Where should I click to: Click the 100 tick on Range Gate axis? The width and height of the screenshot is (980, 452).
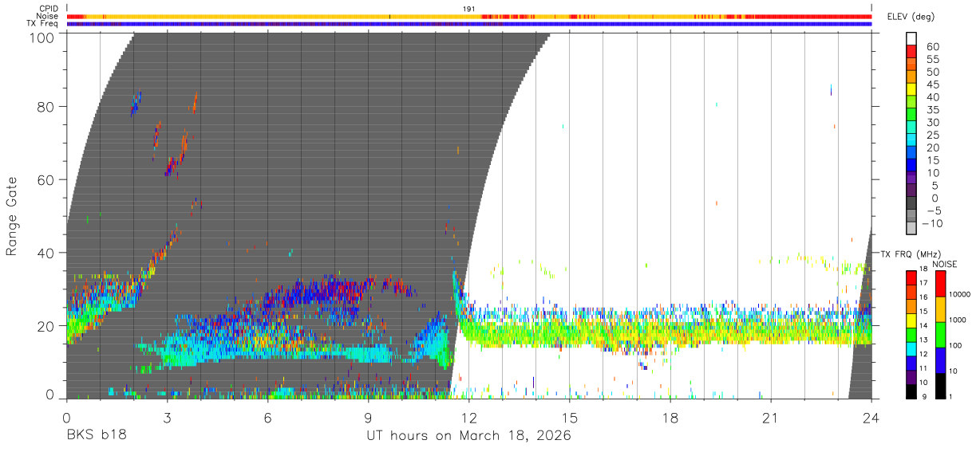tap(41, 37)
